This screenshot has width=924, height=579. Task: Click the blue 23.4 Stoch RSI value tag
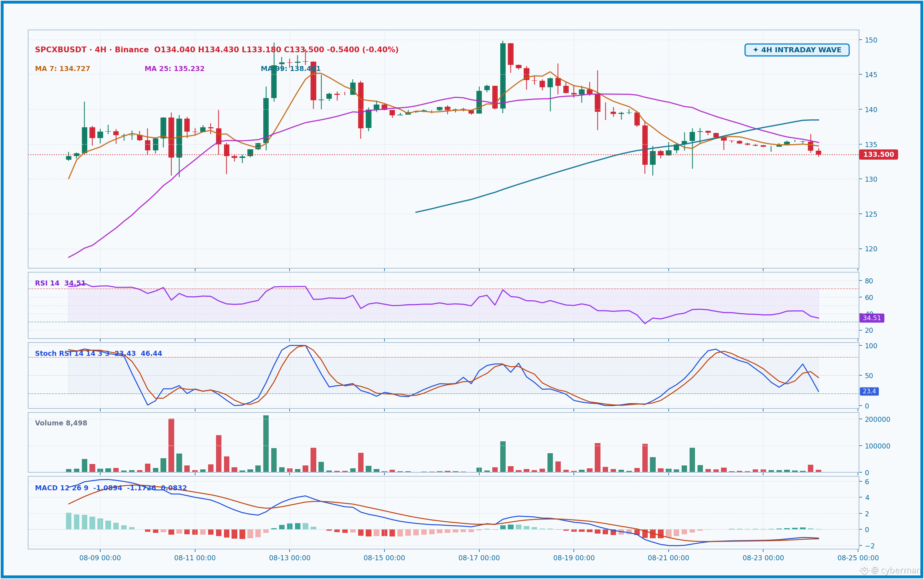869,392
